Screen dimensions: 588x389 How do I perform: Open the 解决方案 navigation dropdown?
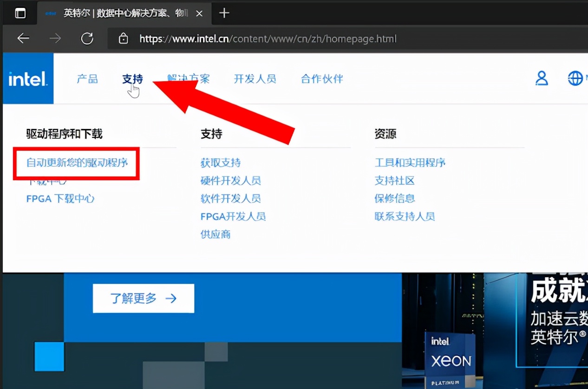188,79
